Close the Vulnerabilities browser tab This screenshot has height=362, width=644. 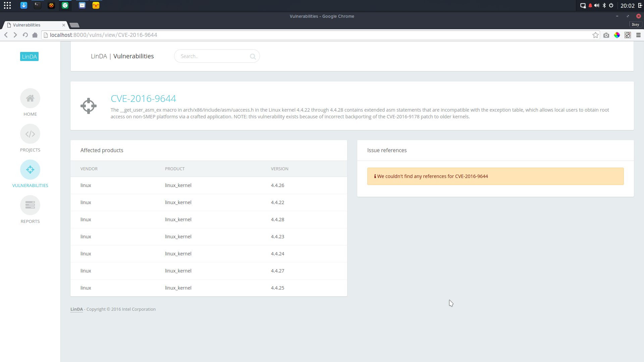click(64, 25)
